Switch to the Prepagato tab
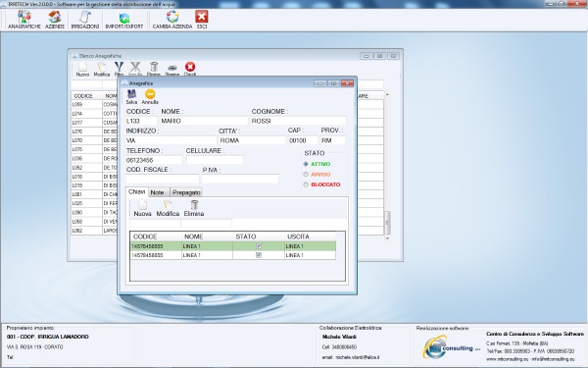The height and width of the screenshot is (368, 588). [186, 192]
